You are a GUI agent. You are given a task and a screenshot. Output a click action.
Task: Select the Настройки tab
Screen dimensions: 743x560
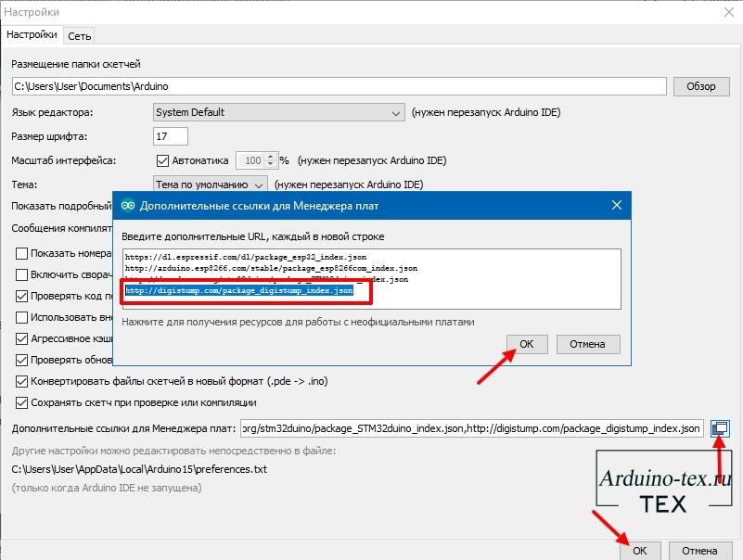click(32, 35)
